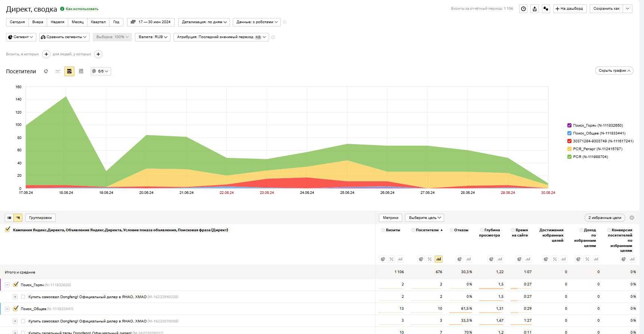Collapse the Поиск_Горяч campaign tree row
644x334 pixels.
[7, 285]
